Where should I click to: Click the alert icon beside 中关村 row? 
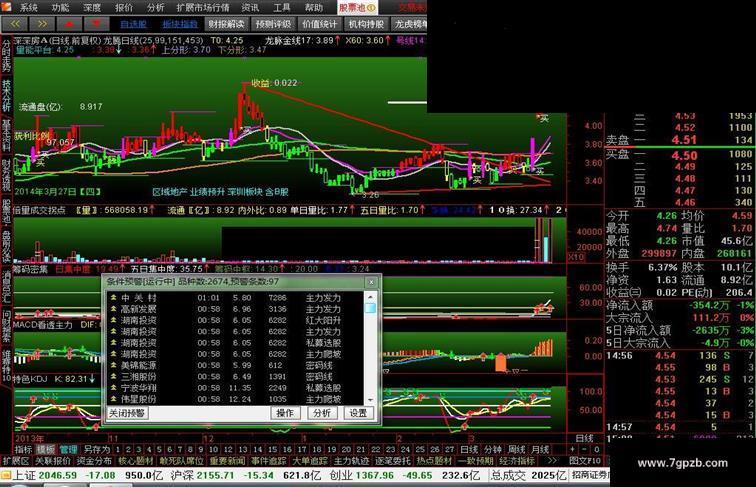pyautogui.click(x=113, y=298)
